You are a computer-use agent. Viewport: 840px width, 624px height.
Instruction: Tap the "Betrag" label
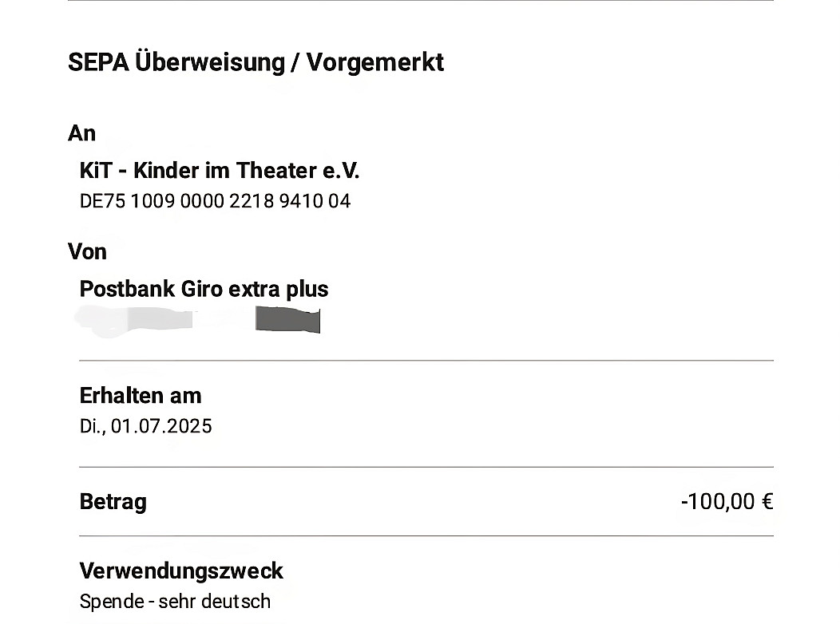click(113, 502)
